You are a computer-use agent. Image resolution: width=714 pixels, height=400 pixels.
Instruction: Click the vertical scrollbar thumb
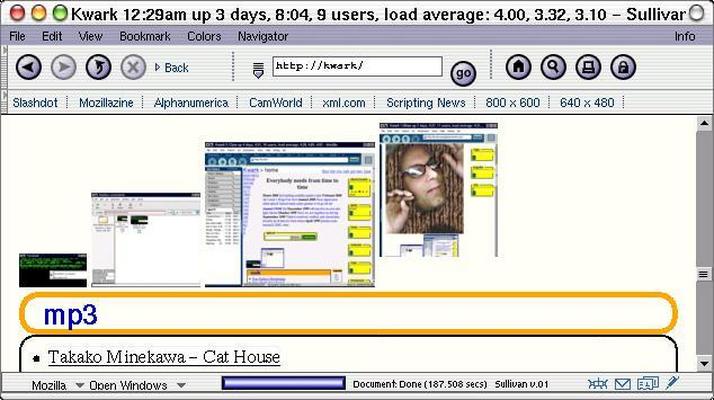tap(704, 274)
